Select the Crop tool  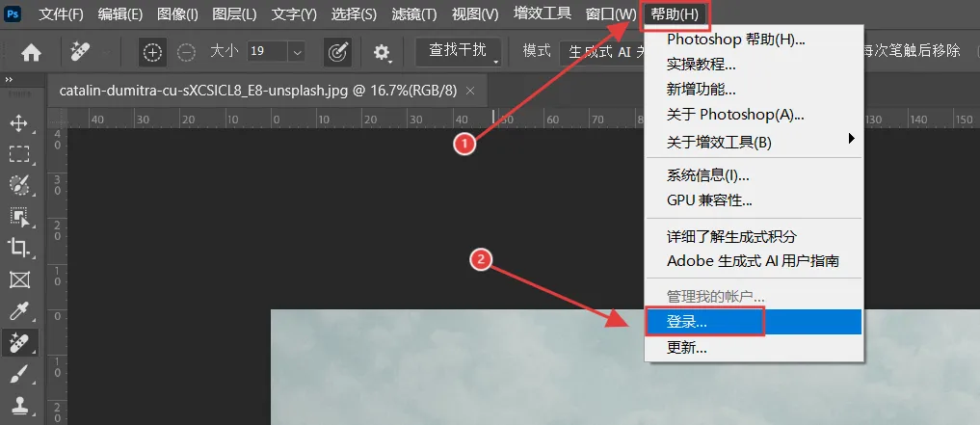(18, 248)
